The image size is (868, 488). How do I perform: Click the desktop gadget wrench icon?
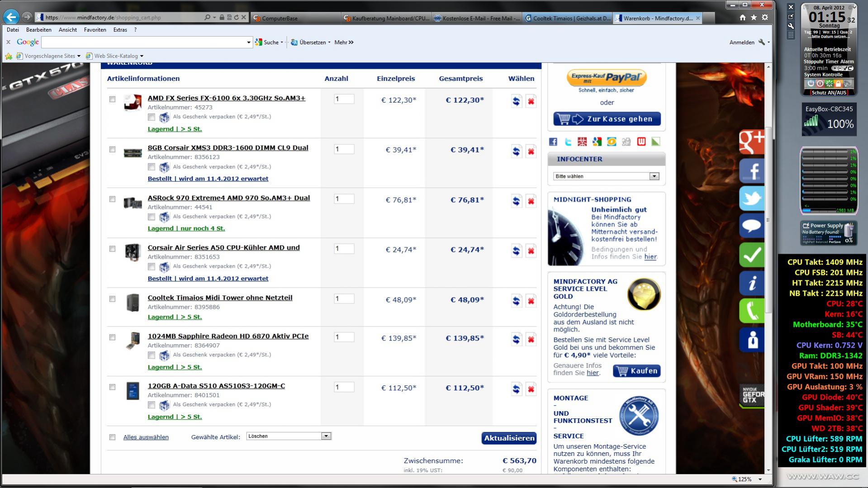coord(791,26)
